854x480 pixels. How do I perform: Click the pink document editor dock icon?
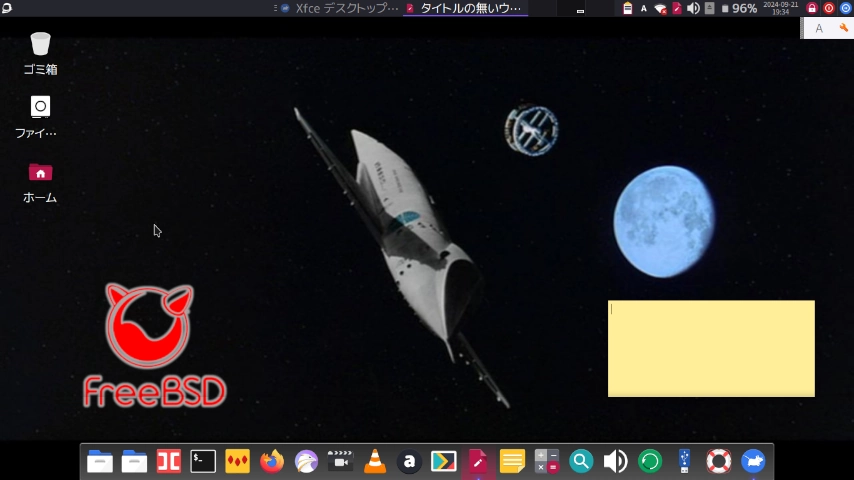click(x=478, y=461)
